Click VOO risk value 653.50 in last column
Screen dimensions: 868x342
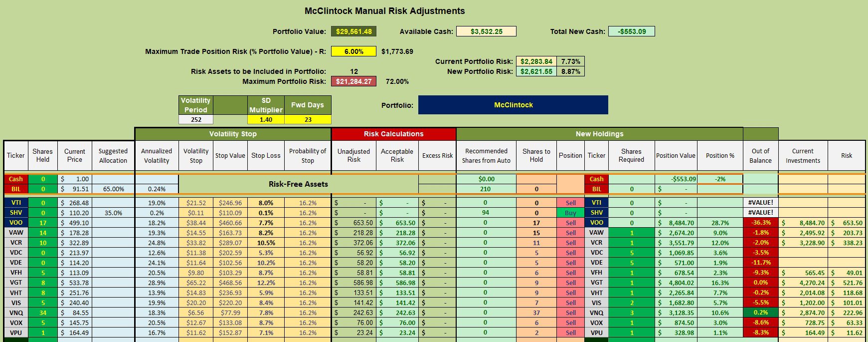tap(847, 223)
